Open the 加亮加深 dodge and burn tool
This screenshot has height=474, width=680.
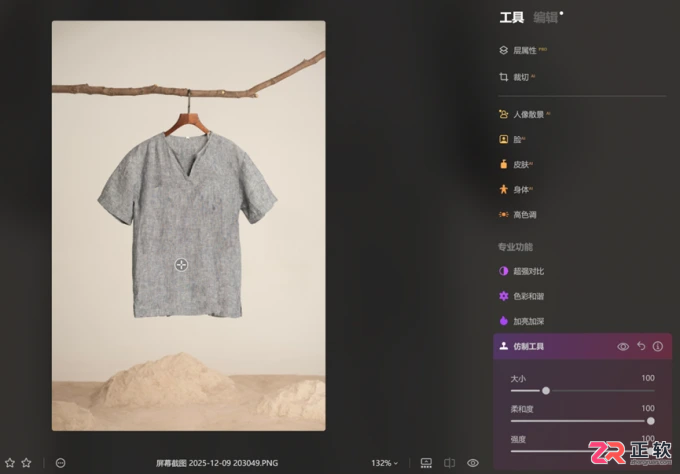click(x=521, y=321)
